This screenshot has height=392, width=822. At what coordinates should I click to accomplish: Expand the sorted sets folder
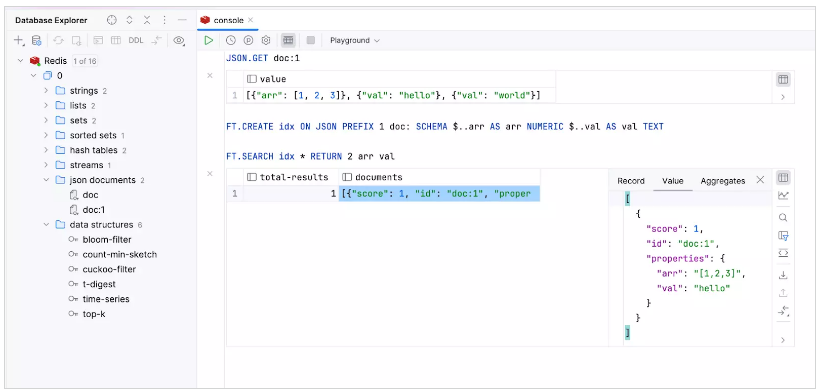46,135
